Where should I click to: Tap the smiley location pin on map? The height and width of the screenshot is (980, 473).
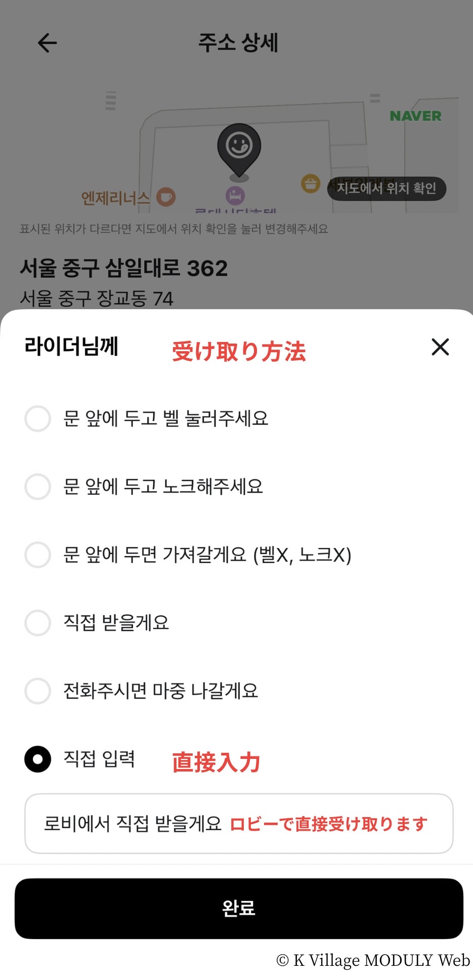tap(239, 148)
